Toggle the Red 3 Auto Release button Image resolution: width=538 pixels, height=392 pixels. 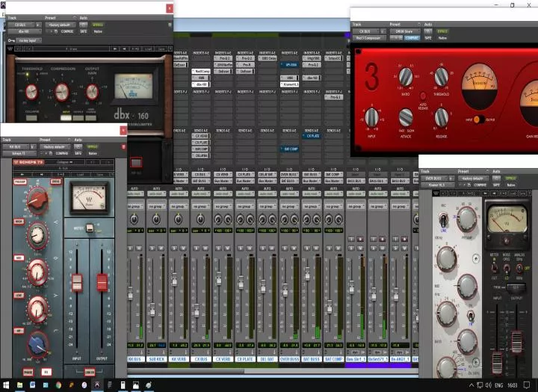point(423,96)
